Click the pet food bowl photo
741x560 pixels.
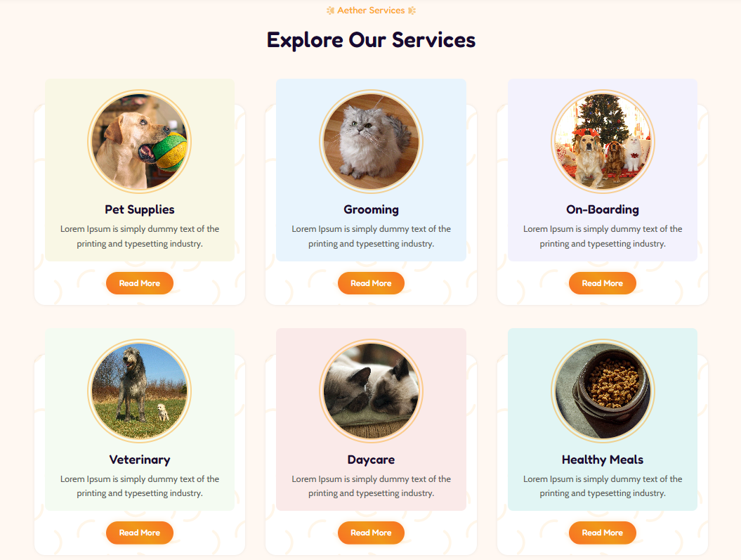coord(603,391)
